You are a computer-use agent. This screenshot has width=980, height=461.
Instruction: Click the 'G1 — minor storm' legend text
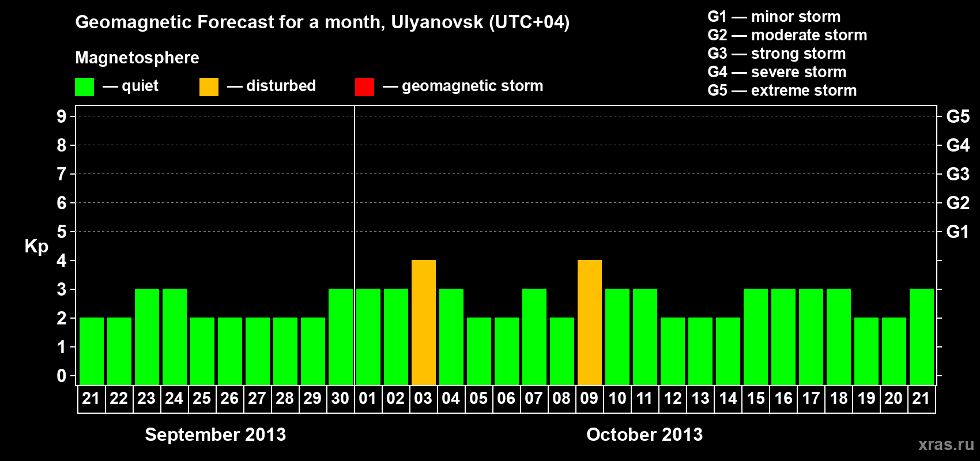pos(774,17)
